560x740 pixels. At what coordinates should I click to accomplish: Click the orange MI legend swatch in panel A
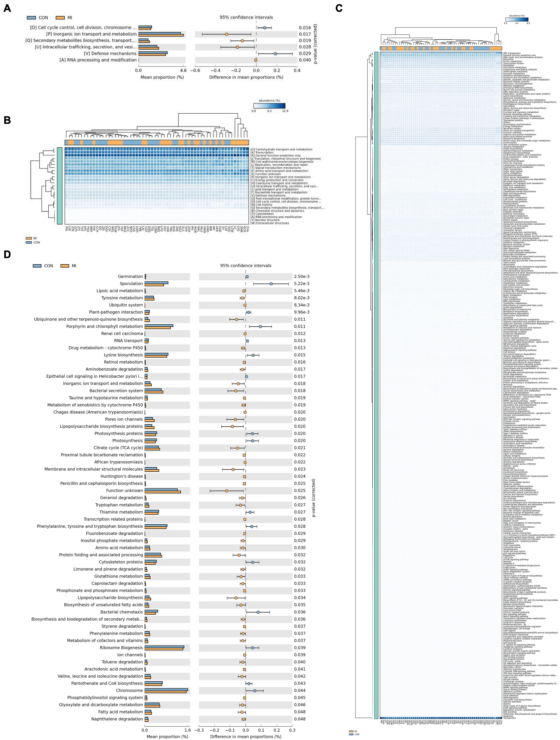point(60,18)
